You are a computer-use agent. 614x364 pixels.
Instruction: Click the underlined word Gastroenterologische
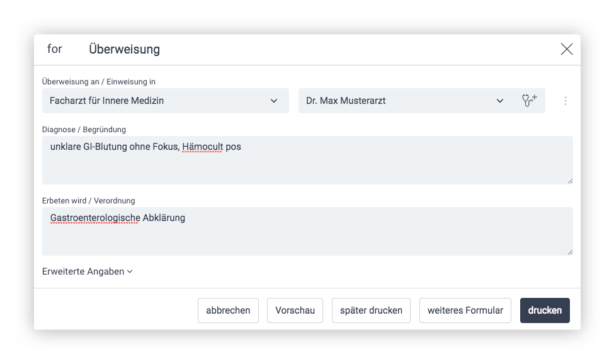[95, 218]
